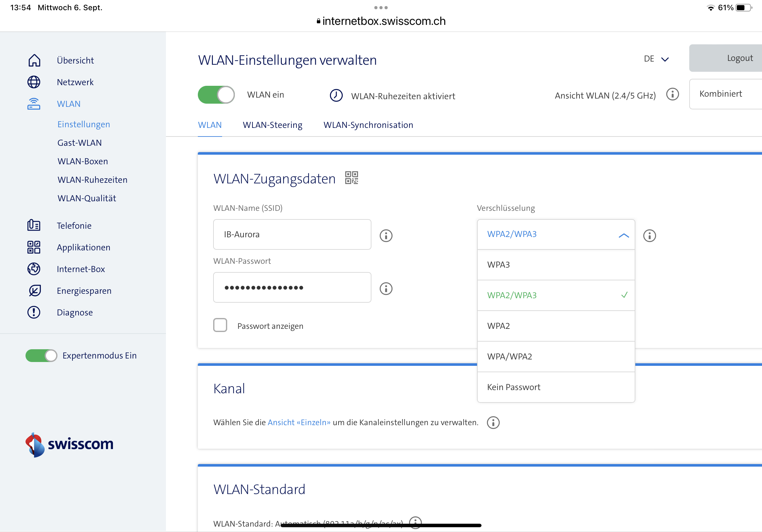Click the info icon beside Ansicht WLAN
This screenshot has width=762, height=532.
(x=672, y=94)
